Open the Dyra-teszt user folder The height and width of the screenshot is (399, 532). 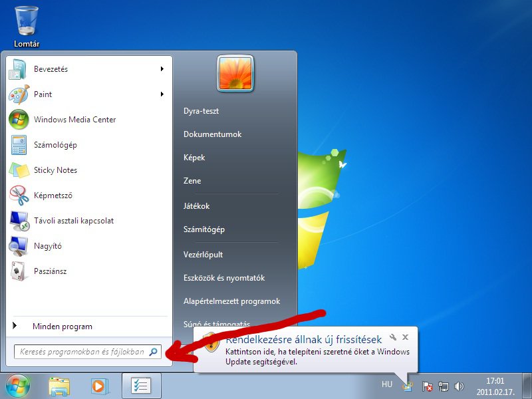(x=201, y=111)
